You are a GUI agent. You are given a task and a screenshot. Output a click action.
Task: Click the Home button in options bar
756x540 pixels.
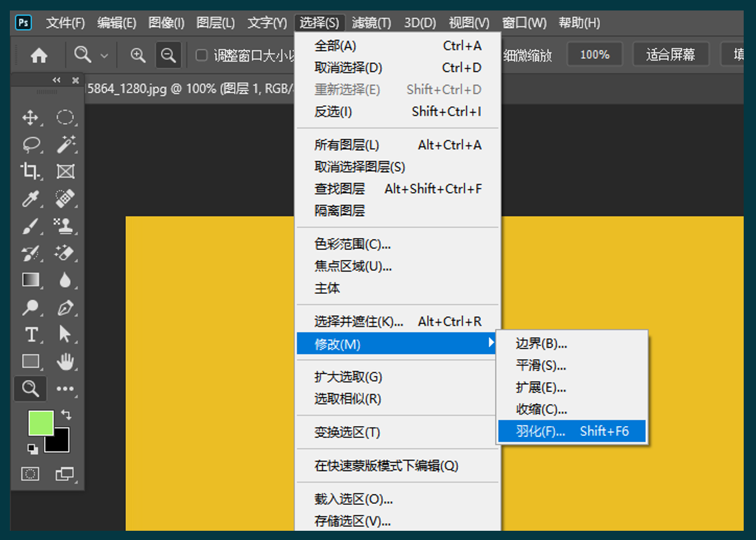[39, 55]
